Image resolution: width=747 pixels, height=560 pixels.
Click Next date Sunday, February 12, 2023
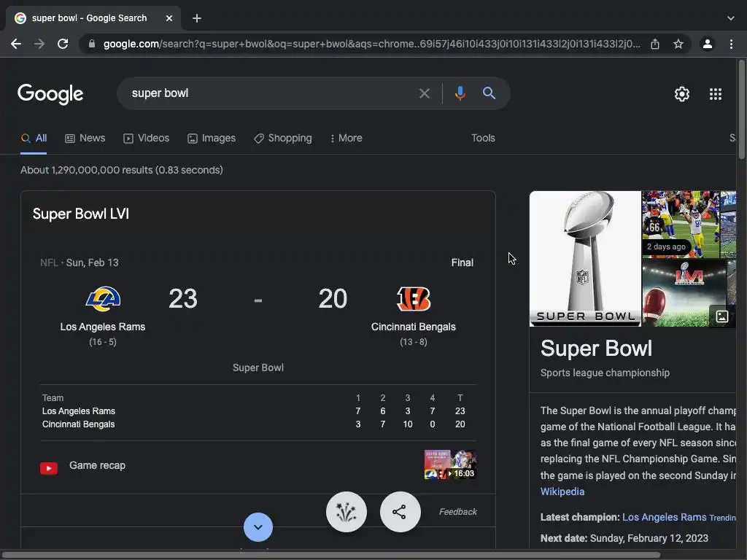624,538
